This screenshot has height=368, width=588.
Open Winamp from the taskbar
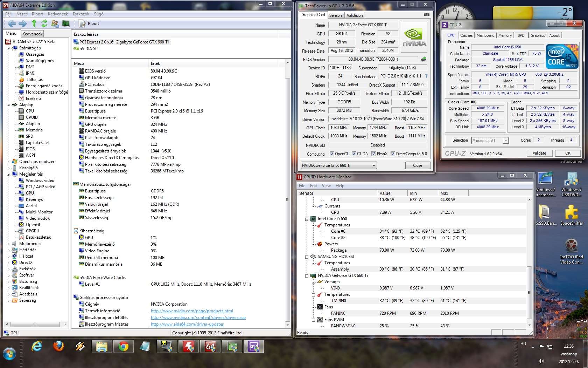coord(80,347)
